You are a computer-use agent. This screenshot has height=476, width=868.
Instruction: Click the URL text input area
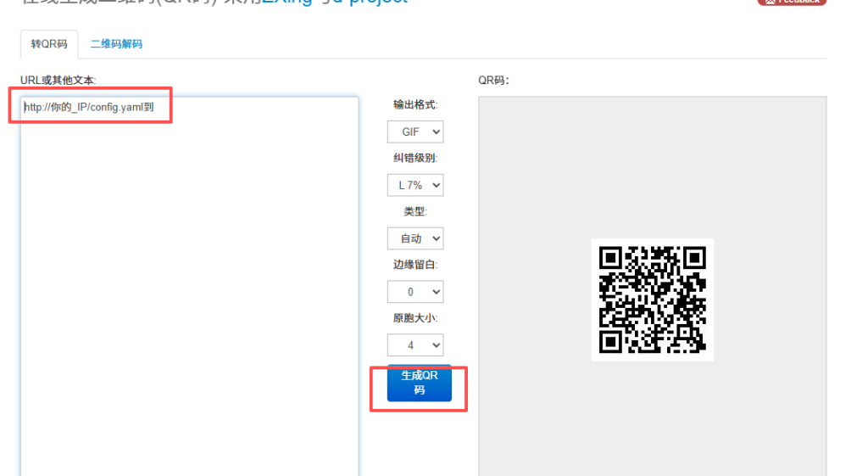[x=189, y=287]
